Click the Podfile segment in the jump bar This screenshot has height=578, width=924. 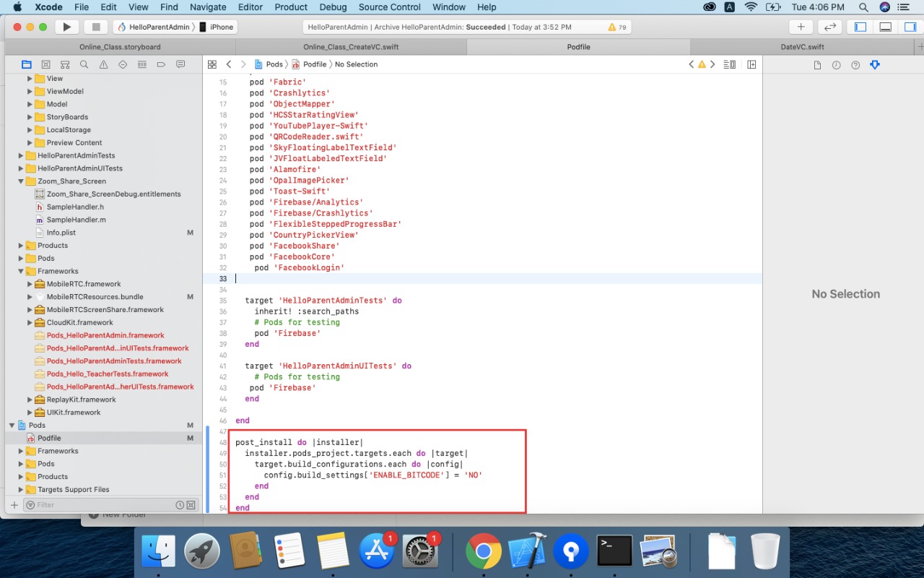pos(309,64)
